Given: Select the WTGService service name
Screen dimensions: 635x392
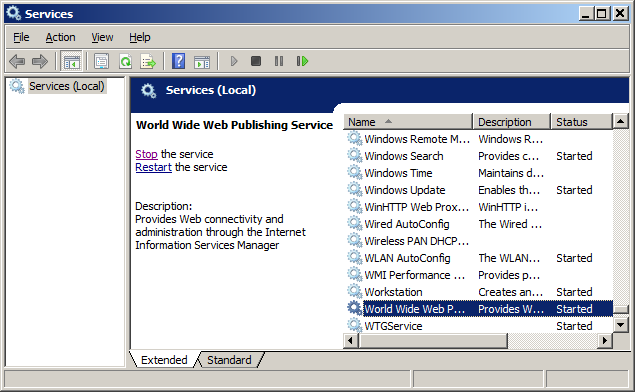Looking at the screenshot, I should 393,326.
